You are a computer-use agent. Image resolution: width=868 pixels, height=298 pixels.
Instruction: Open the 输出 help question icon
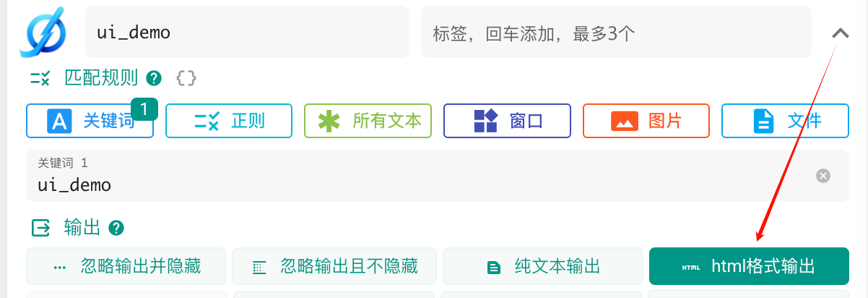[x=116, y=229]
